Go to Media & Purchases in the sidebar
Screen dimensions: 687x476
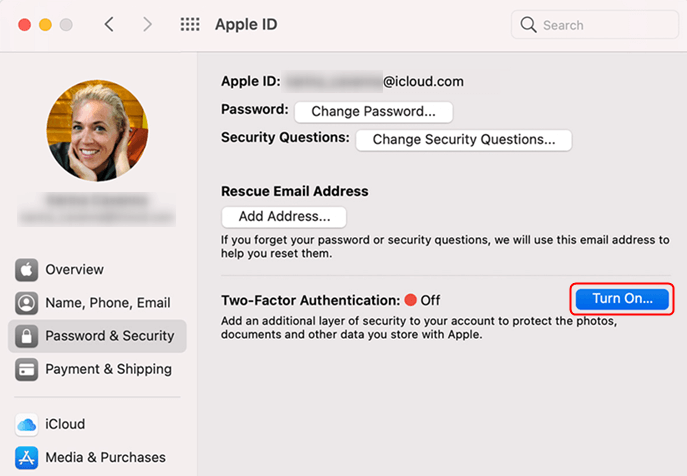pyautogui.click(x=105, y=457)
